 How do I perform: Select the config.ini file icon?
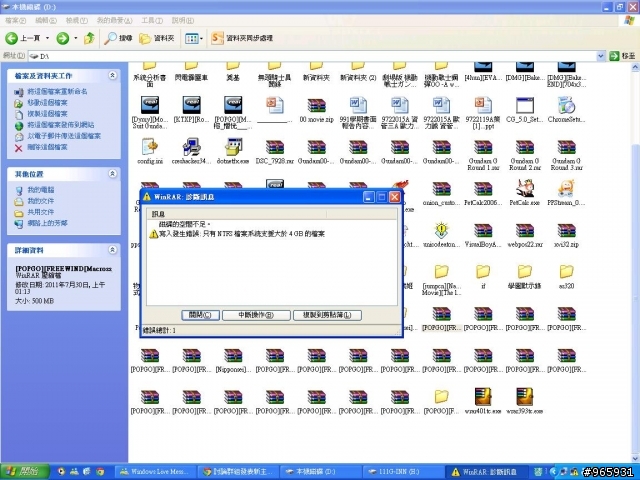click(150, 147)
